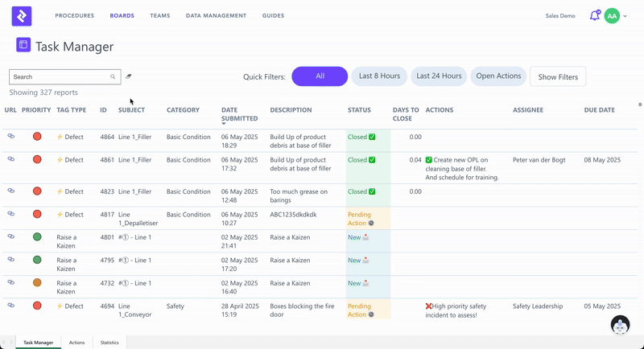Open the notifications bell

[x=595, y=15]
